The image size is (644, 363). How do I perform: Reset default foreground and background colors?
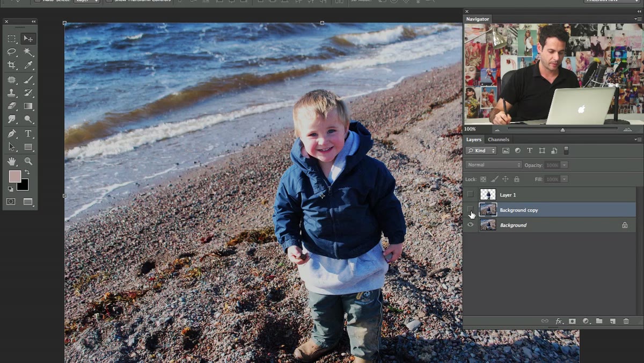[11, 189]
